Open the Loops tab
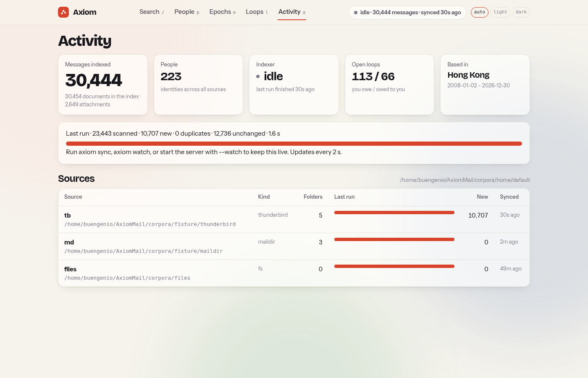588x378 pixels. pos(257,12)
